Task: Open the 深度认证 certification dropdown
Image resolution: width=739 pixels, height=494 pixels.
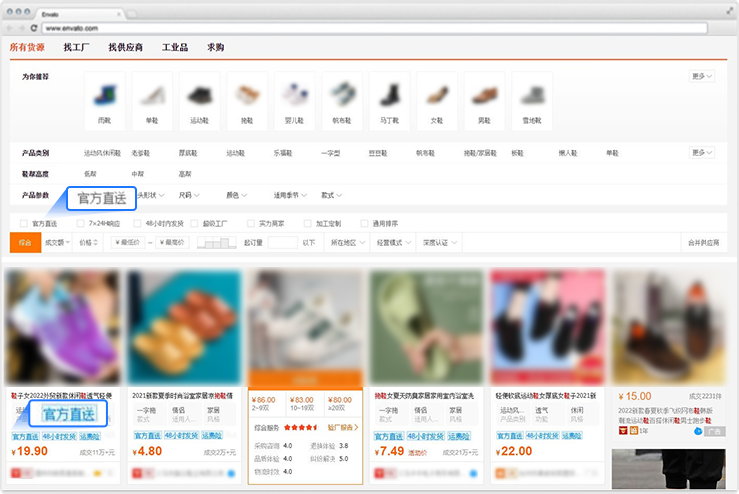Action: pyautogui.click(x=440, y=243)
